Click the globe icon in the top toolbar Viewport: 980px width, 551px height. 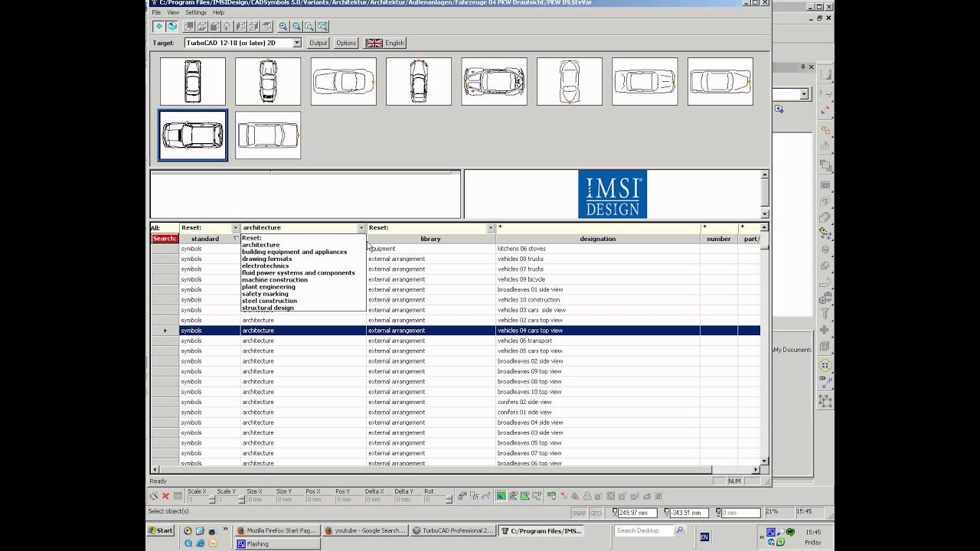click(172, 27)
